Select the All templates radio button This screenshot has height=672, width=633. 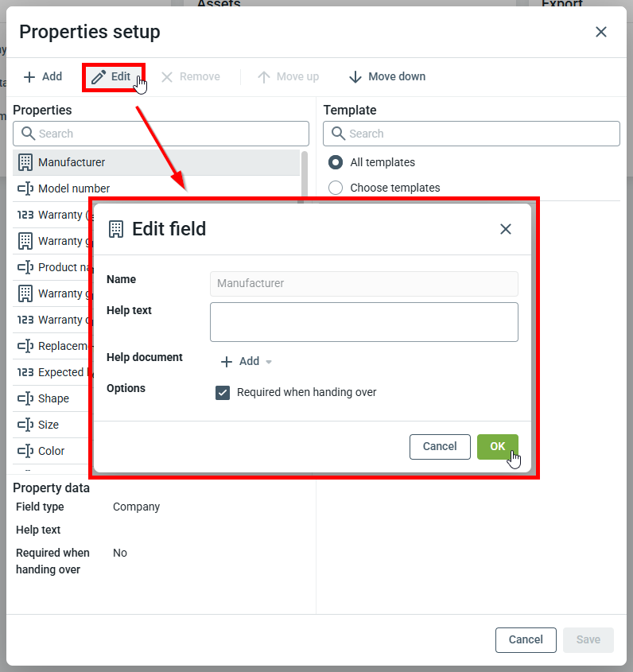coord(336,162)
